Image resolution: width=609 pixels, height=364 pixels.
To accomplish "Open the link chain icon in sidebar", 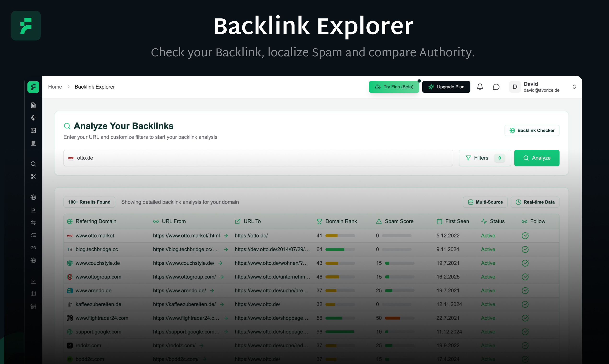I will [33, 248].
